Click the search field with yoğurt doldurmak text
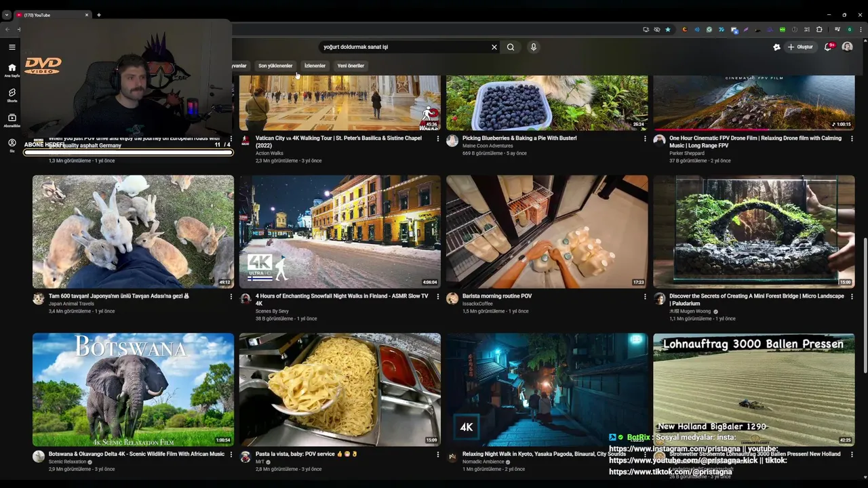Image resolution: width=868 pixels, height=488 pixels. 404,47
